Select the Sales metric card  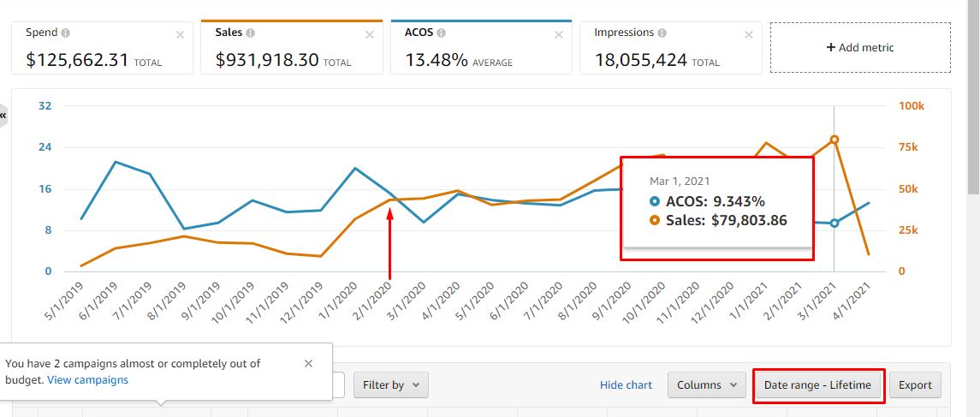pos(292,47)
